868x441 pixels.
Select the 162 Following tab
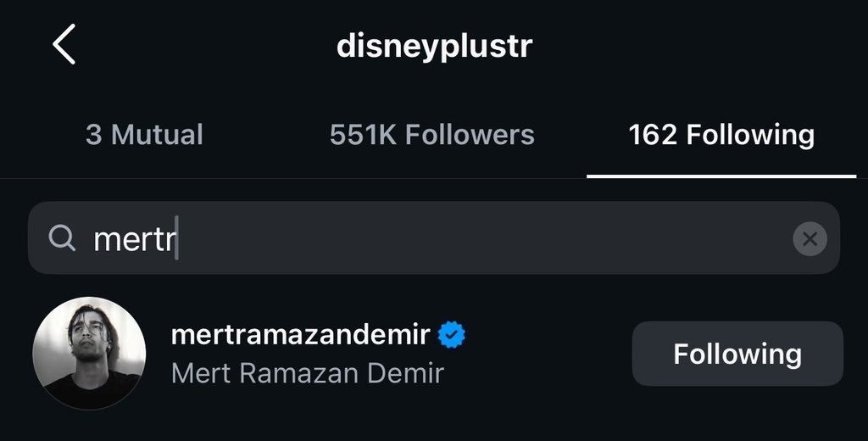[721, 134]
